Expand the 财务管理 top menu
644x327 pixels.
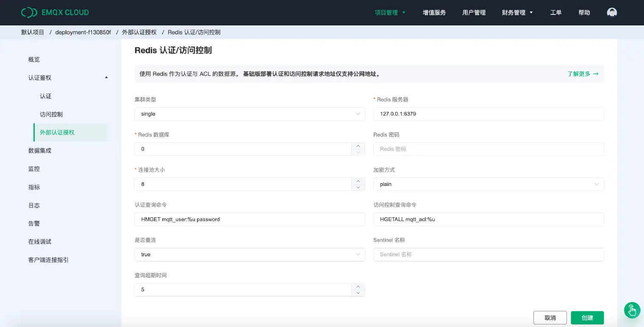click(x=517, y=13)
